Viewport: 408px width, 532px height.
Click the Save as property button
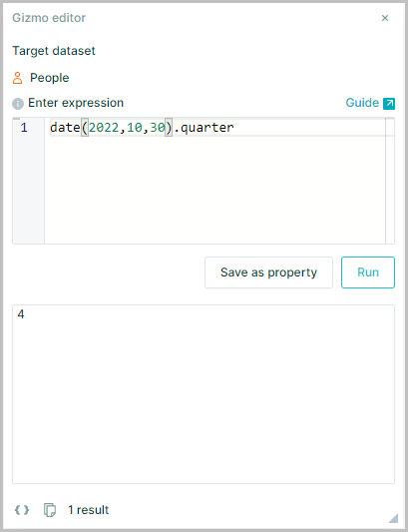click(x=268, y=272)
